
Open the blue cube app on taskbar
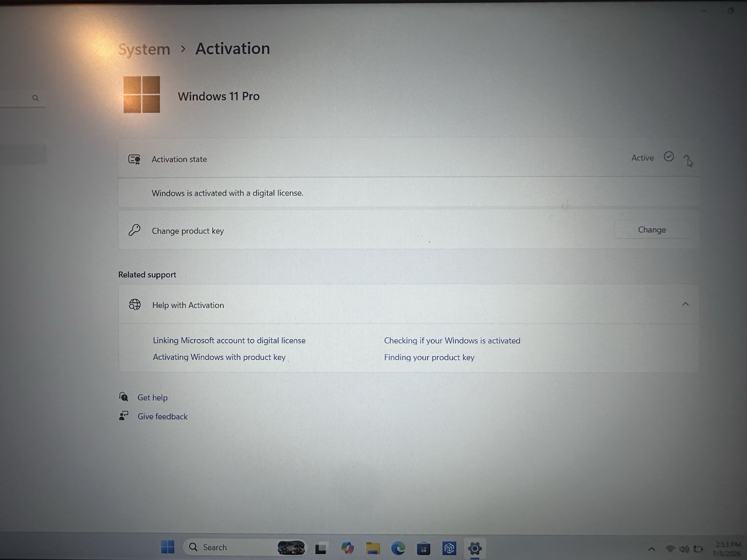click(449, 548)
